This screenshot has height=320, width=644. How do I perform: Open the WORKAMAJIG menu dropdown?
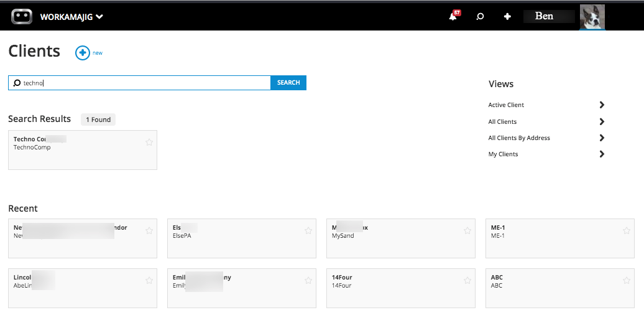(x=71, y=17)
